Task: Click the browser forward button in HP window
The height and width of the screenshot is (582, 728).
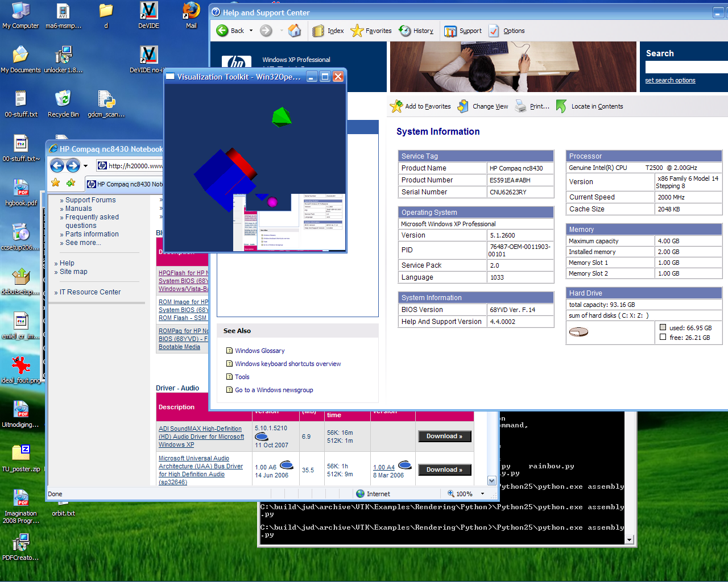Action: [73, 165]
